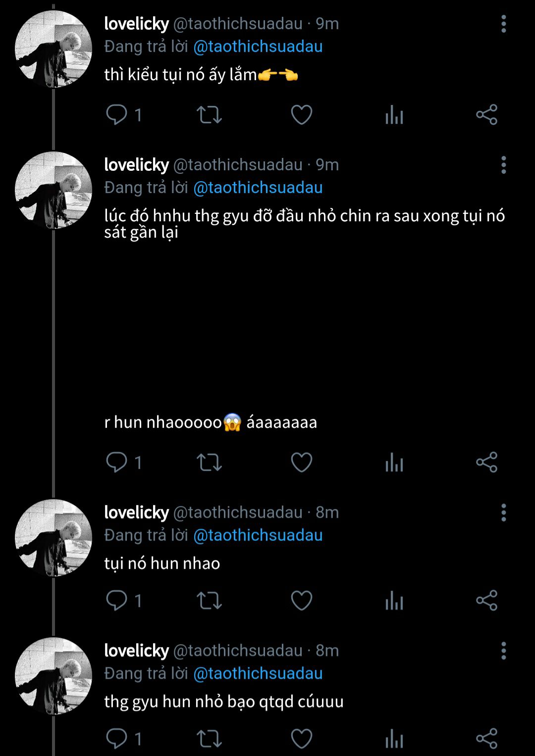Open more options for the first tweet

[503, 24]
